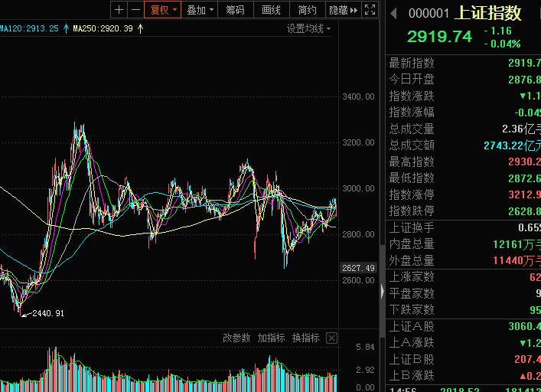
Task: Click 平盘家数 row label
Action: (x=412, y=293)
